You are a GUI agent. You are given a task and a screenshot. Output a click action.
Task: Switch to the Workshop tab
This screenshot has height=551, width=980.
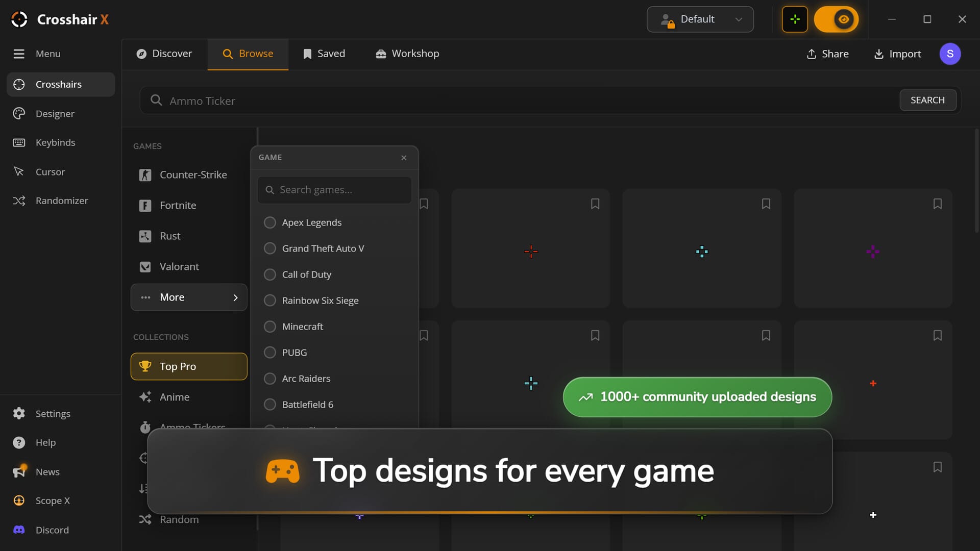point(407,54)
